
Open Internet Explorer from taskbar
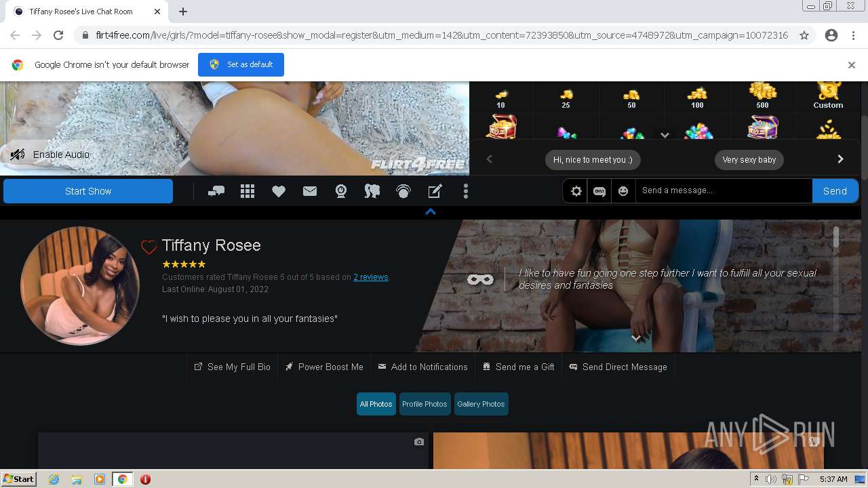(x=54, y=479)
